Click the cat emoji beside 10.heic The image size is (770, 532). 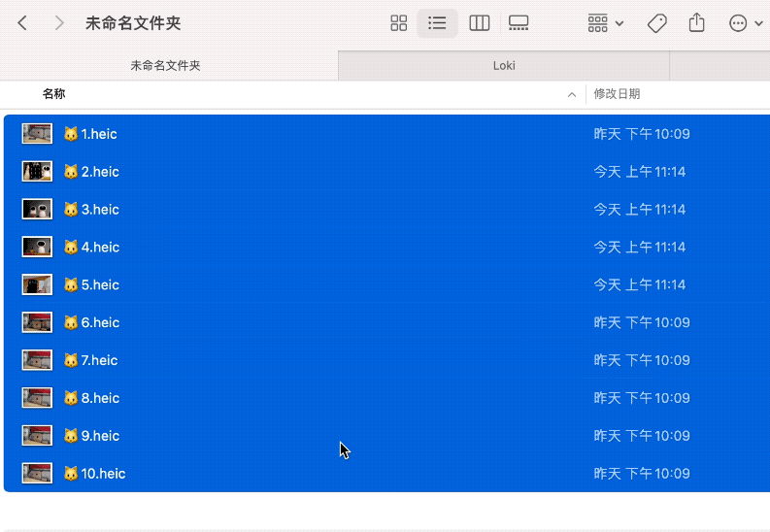click(x=71, y=473)
